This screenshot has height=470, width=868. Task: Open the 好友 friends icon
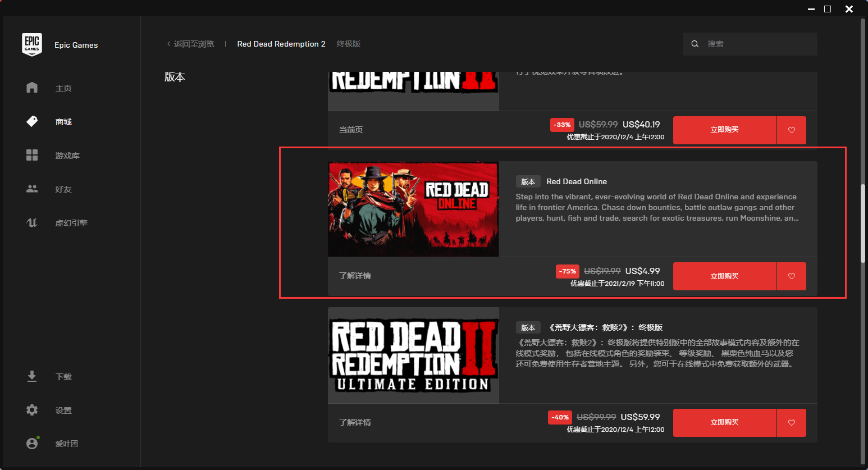[32, 189]
